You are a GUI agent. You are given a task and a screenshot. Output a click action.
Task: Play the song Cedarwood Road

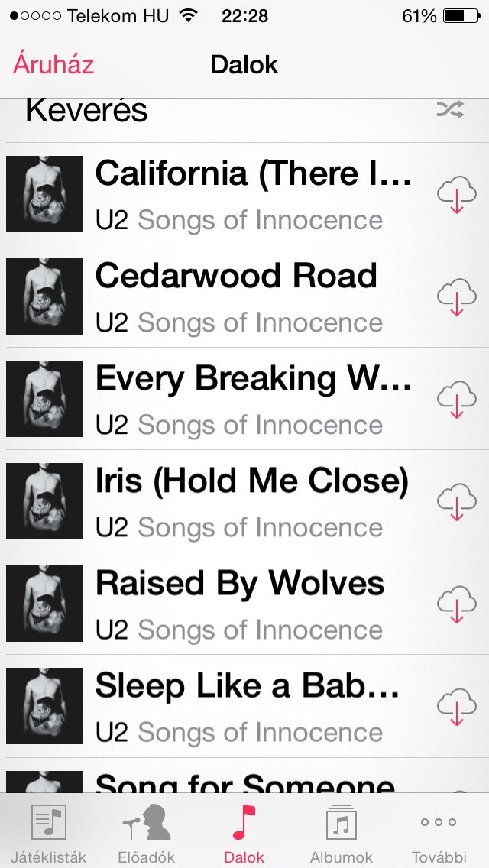tap(244, 296)
